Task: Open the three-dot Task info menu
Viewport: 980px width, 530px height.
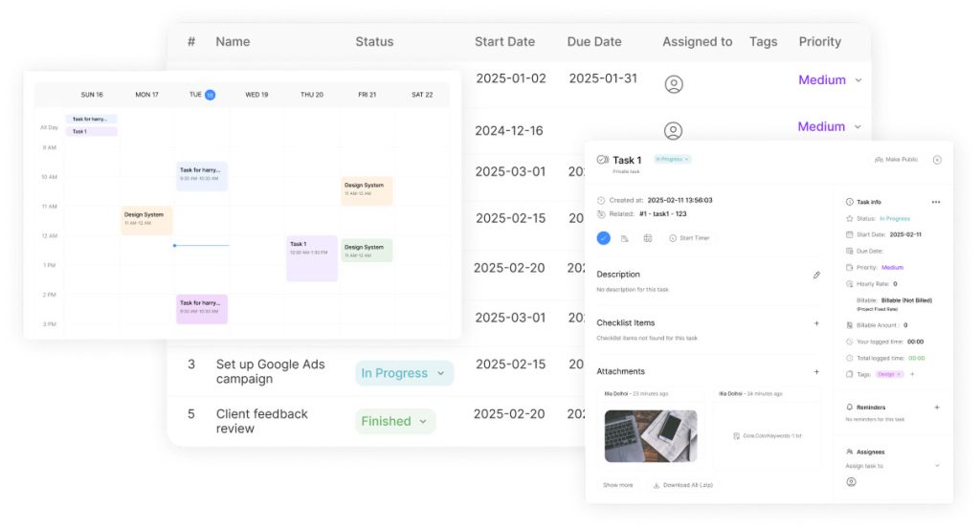Action: pos(936,202)
